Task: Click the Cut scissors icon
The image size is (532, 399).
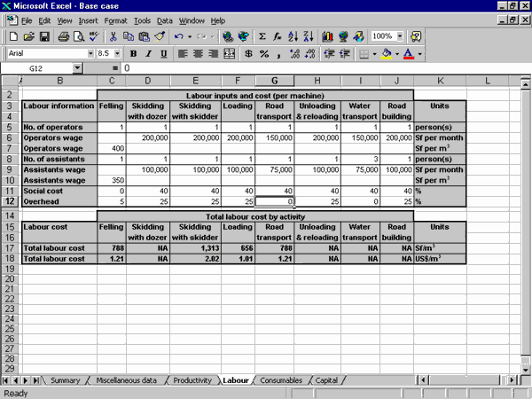Action: (113, 36)
